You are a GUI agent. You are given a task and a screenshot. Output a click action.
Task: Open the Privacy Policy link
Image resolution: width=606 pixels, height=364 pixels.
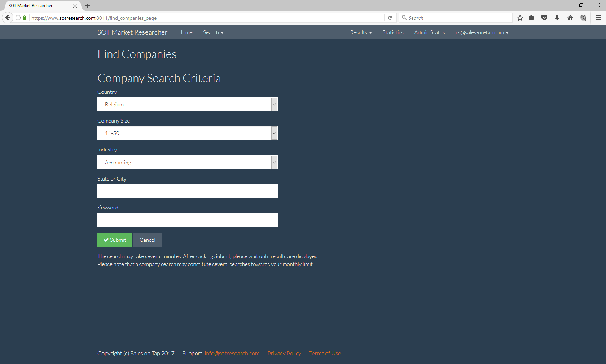(x=284, y=354)
